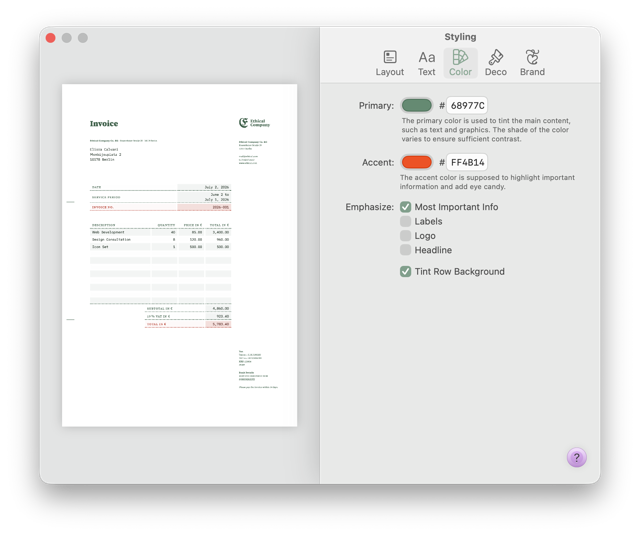The width and height of the screenshot is (640, 536).
Task: Switch to the Brand styling tab
Action: point(532,63)
